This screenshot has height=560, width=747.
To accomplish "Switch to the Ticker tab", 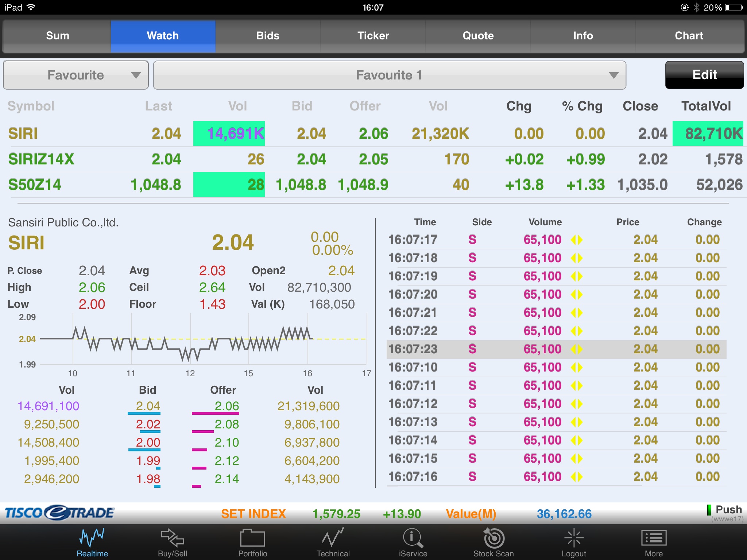I will pos(373,36).
